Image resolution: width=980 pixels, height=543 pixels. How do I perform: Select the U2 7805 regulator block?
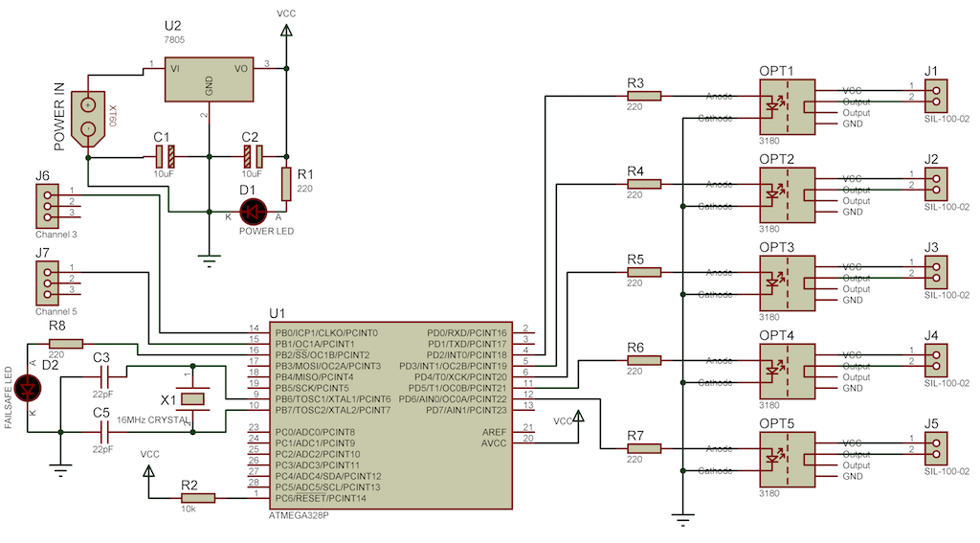(x=209, y=79)
